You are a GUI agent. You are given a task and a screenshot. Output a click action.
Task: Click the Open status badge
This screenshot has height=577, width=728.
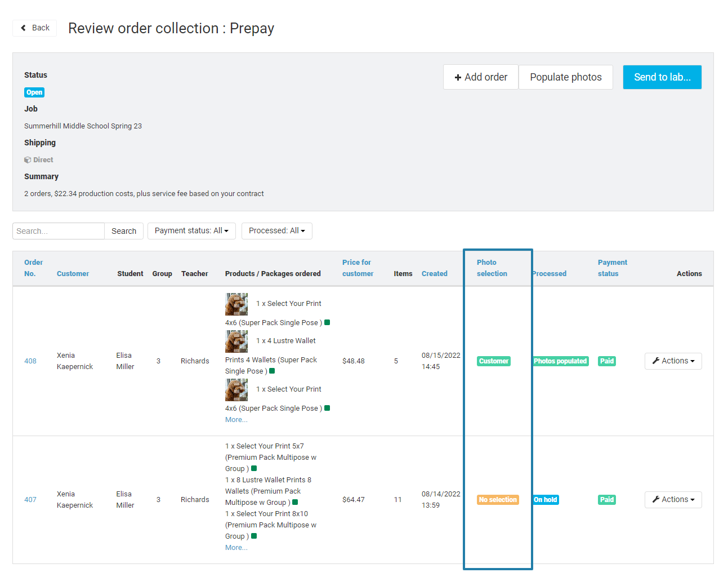point(34,92)
